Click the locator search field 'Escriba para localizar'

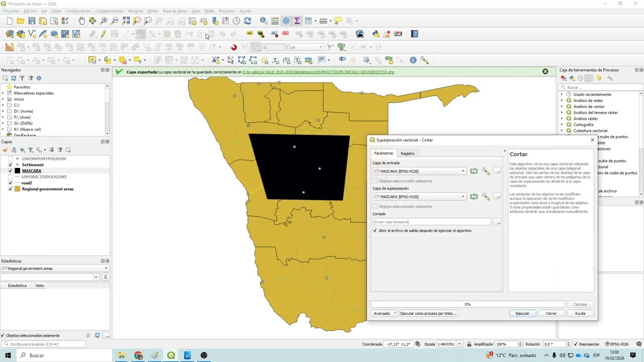(x=43, y=344)
